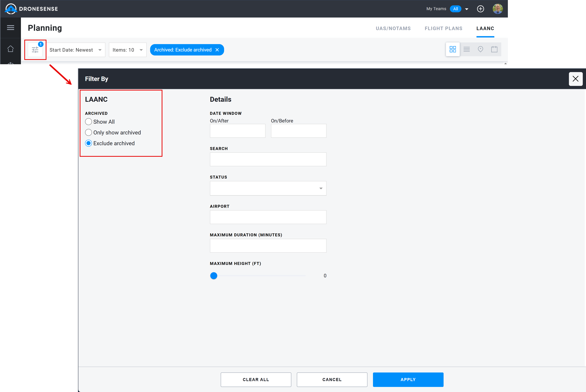Click the Maximum Height slider handle
The height and width of the screenshot is (392, 586).
point(214,276)
